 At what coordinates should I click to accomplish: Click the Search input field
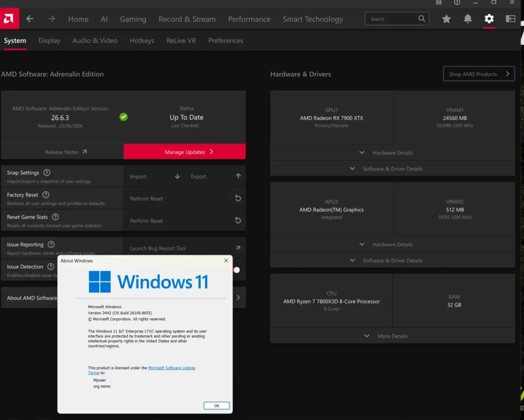397,19
